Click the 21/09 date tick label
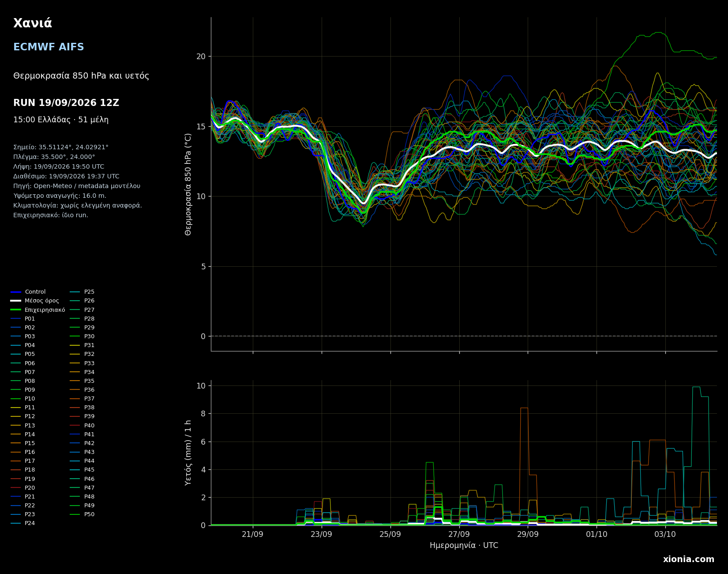 pos(253,534)
